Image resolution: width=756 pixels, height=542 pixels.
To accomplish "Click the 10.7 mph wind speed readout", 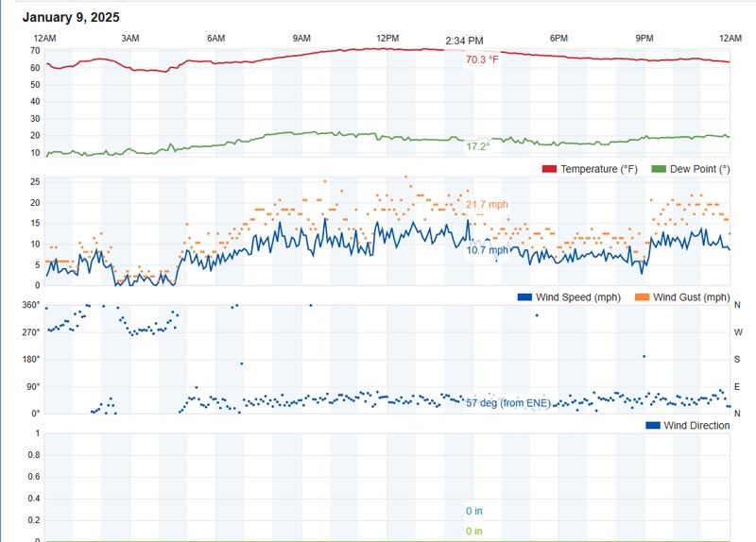I will 487,250.
